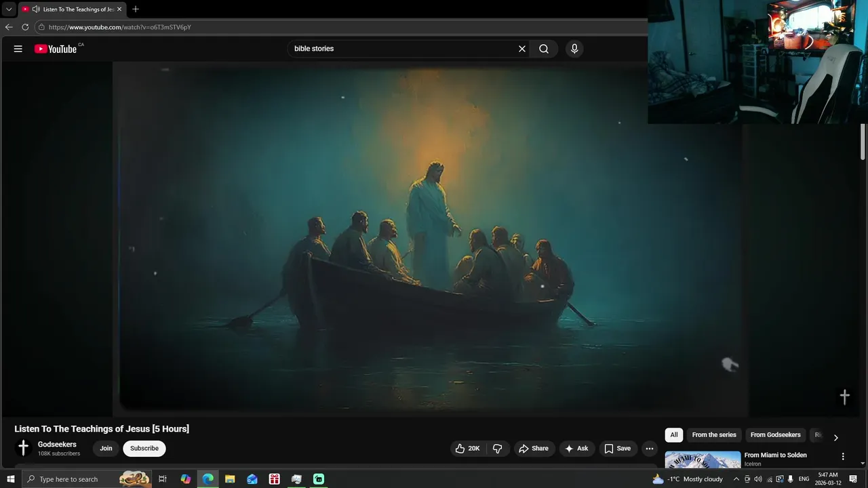Like the video (20K thumbs up)

pyautogui.click(x=468, y=449)
